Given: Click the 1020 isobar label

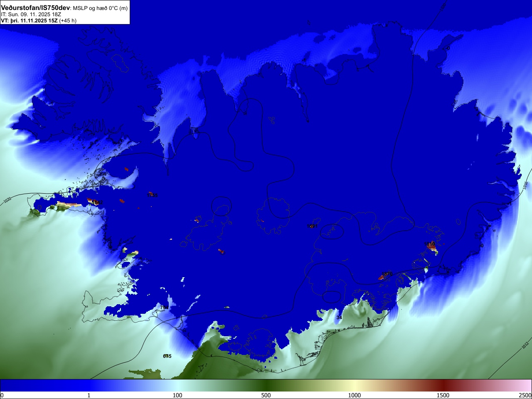Looking at the screenshot, I should (x=7, y=201).
